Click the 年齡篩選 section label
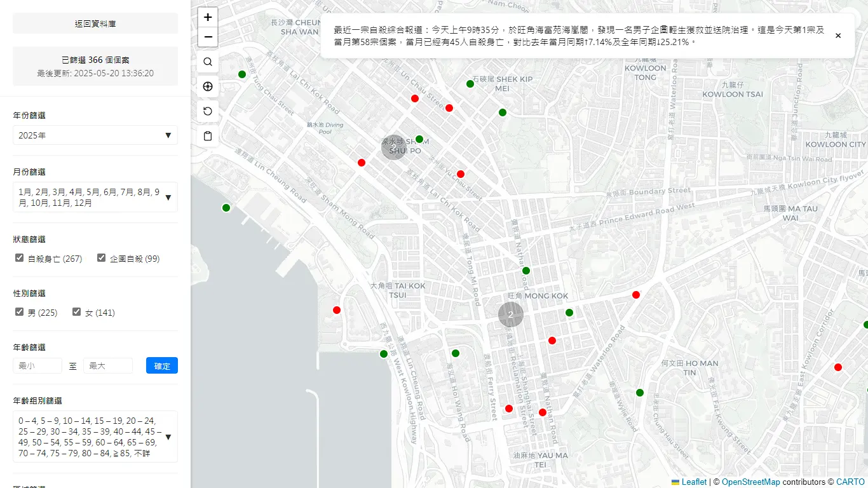Screen dimensions: 868x488 (29, 348)
